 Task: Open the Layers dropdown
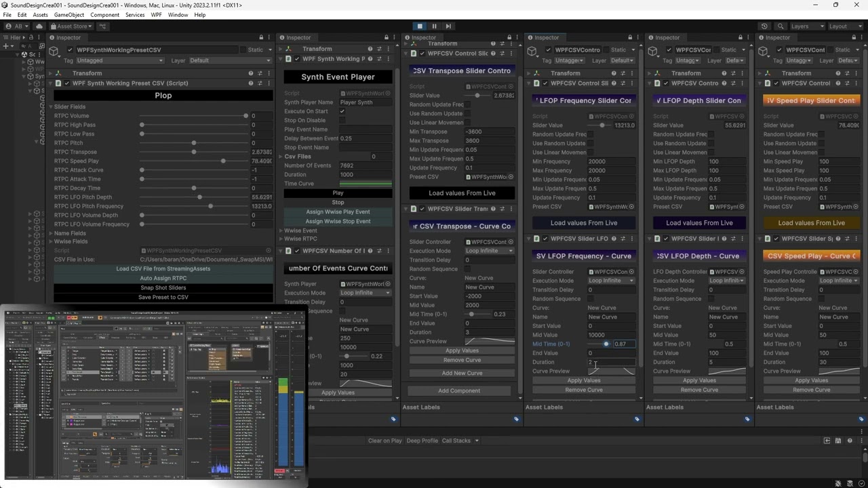point(807,26)
